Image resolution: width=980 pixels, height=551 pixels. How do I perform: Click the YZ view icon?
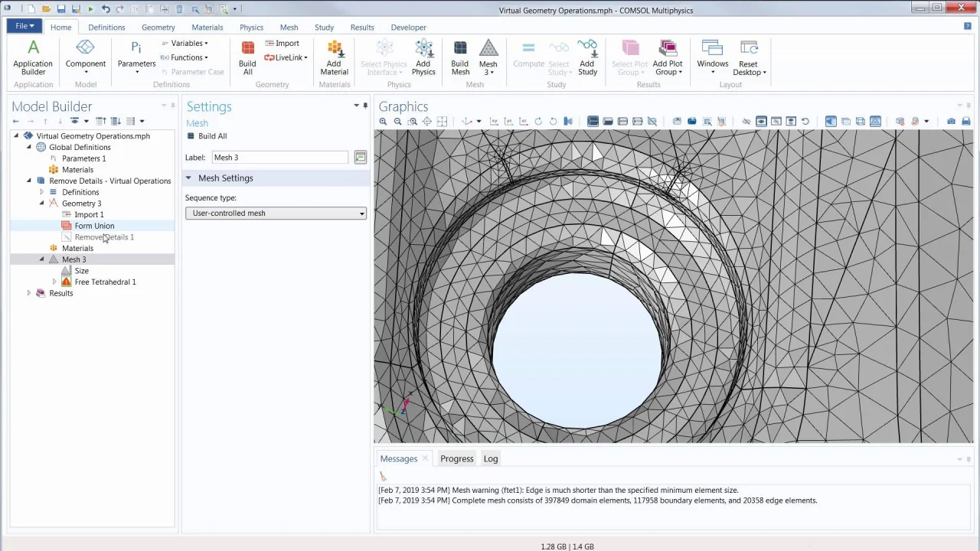(x=508, y=122)
